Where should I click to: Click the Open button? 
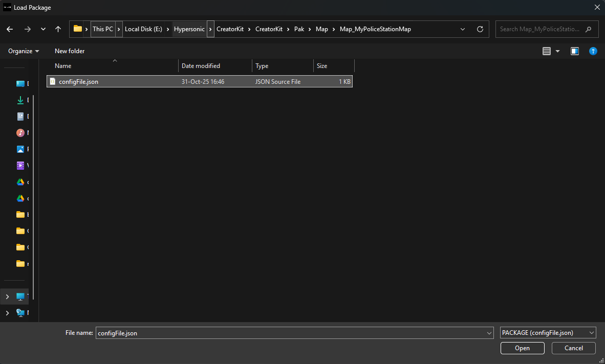coord(522,348)
